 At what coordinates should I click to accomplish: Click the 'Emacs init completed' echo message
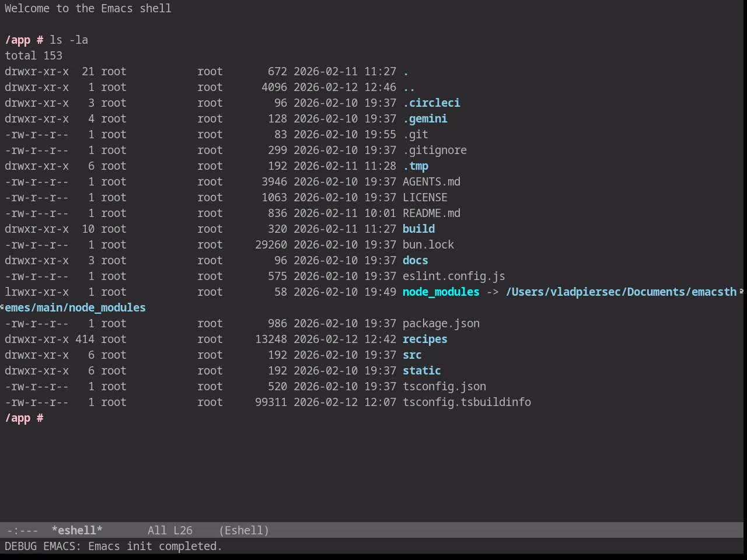pos(155,546)
